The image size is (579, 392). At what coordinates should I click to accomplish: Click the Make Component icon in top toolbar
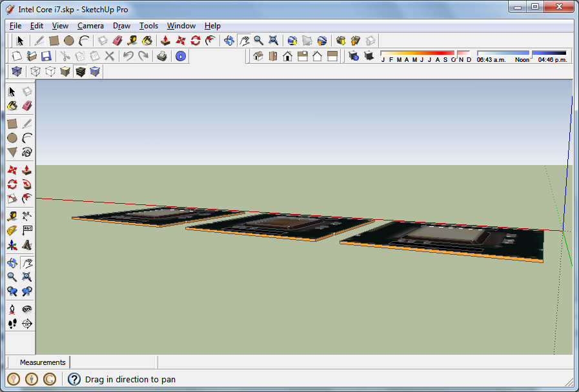coord(103,41)
